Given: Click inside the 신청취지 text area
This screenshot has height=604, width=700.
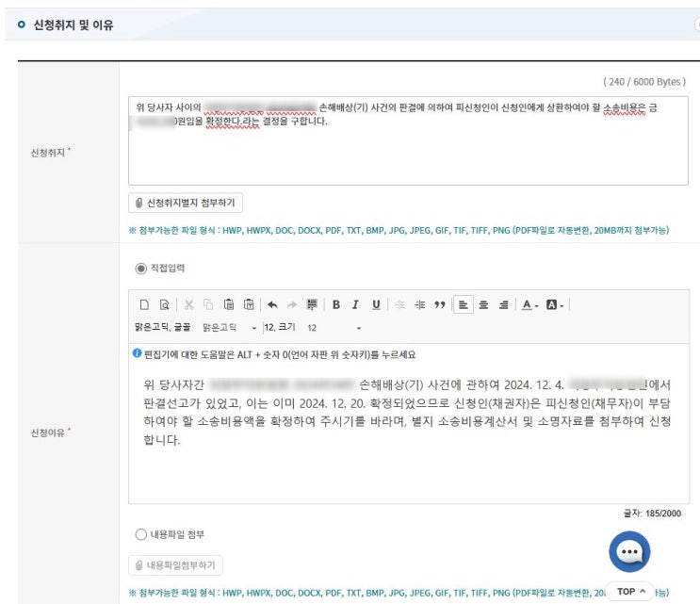Looking at the screenshot, I should [x=408, y=140].
